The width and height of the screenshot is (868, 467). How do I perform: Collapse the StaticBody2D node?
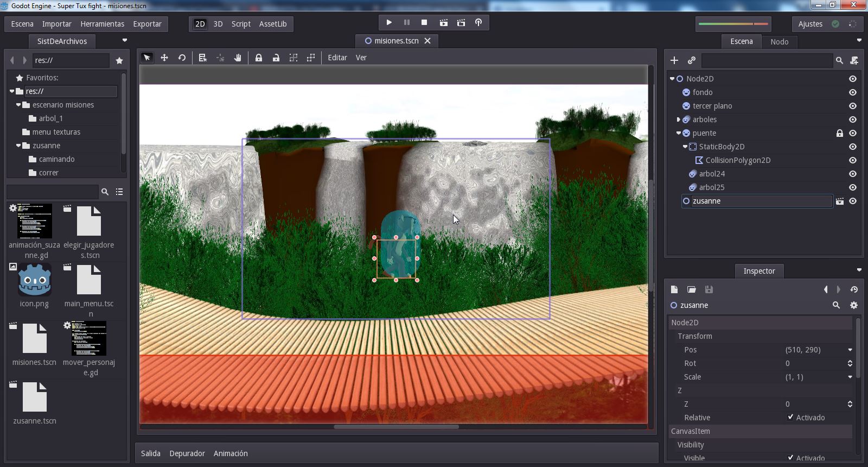point(685,147)
